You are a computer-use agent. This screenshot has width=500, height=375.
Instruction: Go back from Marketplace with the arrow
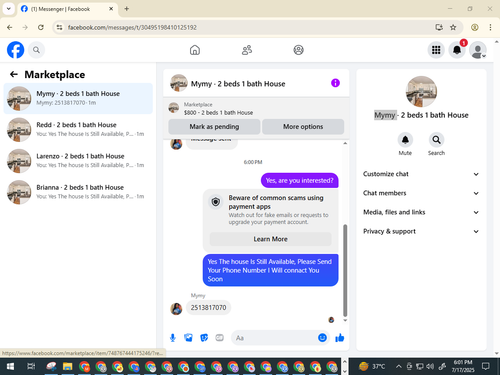click(x=14, y=74)
